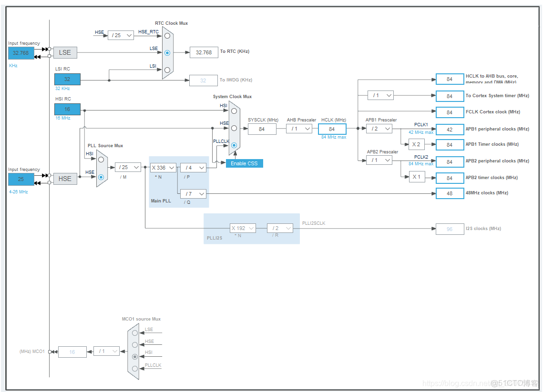Viewport: 543px width, 392px height.
Task: Open the MCO1 /1 divider dropdown
Action: pos(106,351)
